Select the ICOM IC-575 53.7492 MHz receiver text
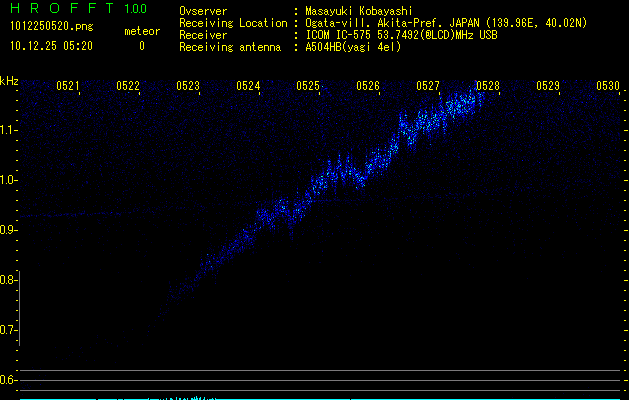This screenshot has height=400, width=629. (x=401, y=35)
